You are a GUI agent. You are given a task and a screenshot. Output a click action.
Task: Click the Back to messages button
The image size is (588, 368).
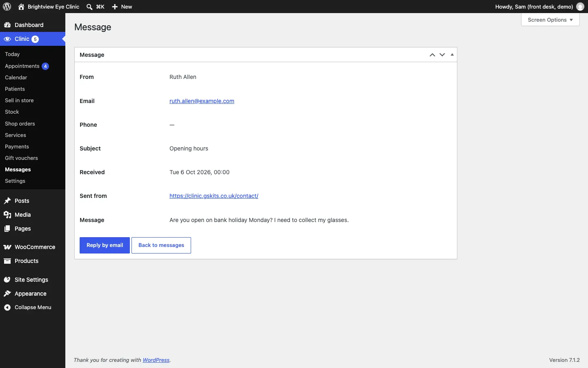pos(161,245)
